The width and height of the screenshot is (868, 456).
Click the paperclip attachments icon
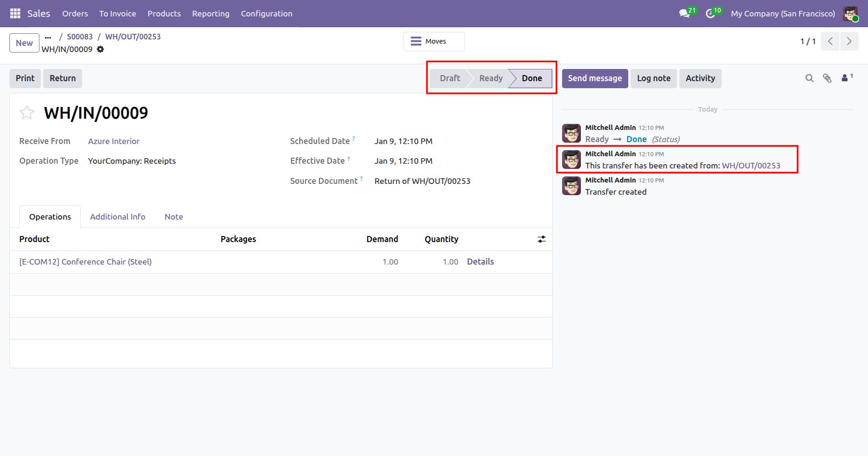(x=827, y=78)
